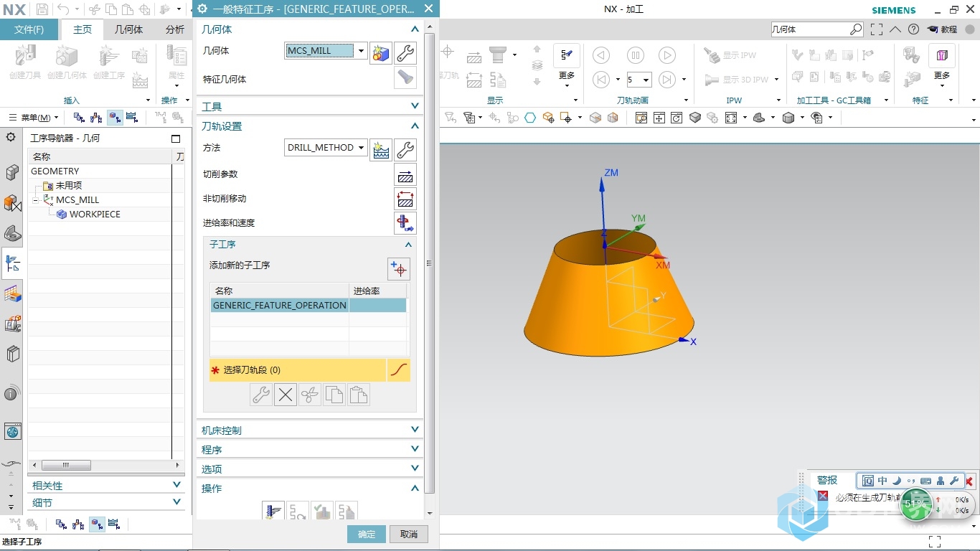Click the 几何体 search input field
This screenshot has height=551, width=980.
810,29
